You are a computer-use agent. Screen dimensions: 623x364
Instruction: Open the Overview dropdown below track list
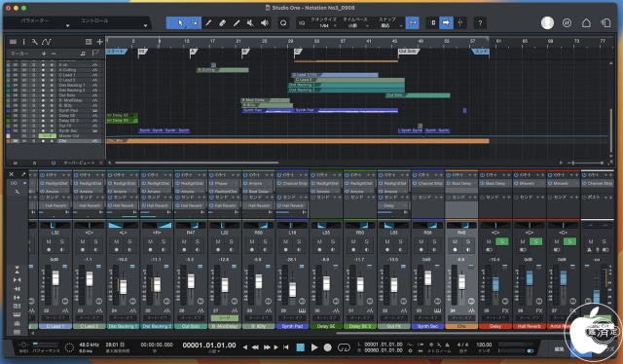80,163
